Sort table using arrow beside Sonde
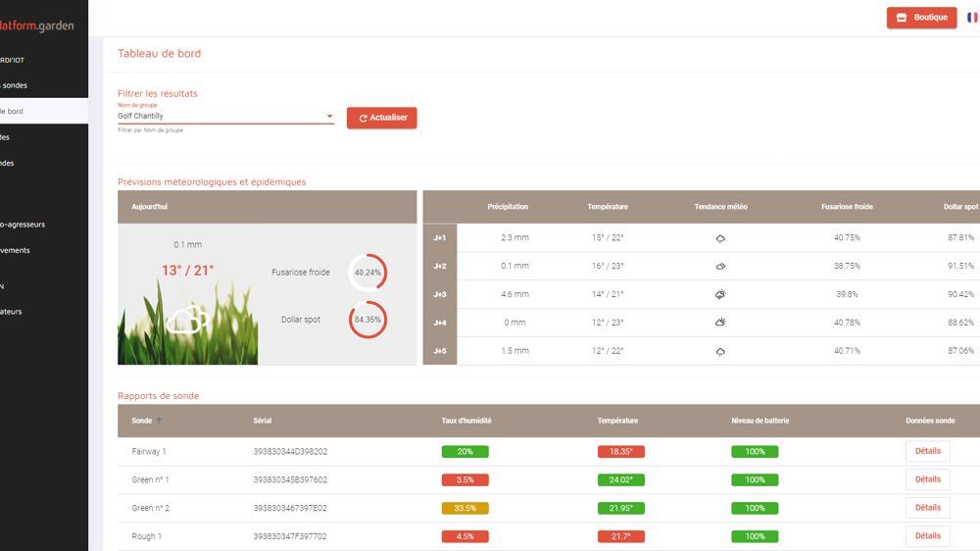Viewport: 980px width, 551px height. tap(160, 421)
